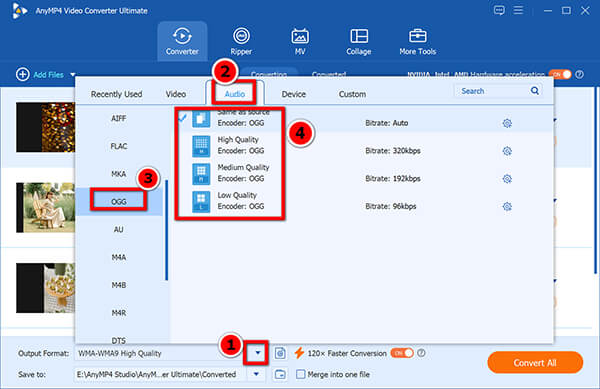Click the feedback chat icon in title bar
Viewport: 600px width, 389px height.
tap(499, 10)
